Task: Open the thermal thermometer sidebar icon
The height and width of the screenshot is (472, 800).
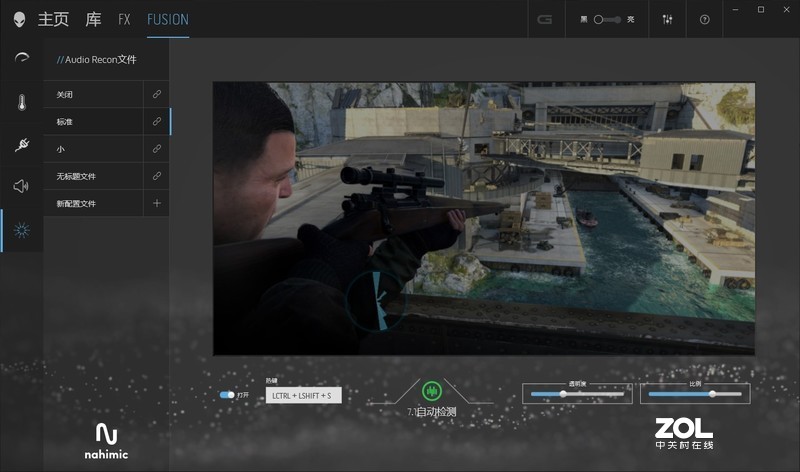Action: click(21, 102)
